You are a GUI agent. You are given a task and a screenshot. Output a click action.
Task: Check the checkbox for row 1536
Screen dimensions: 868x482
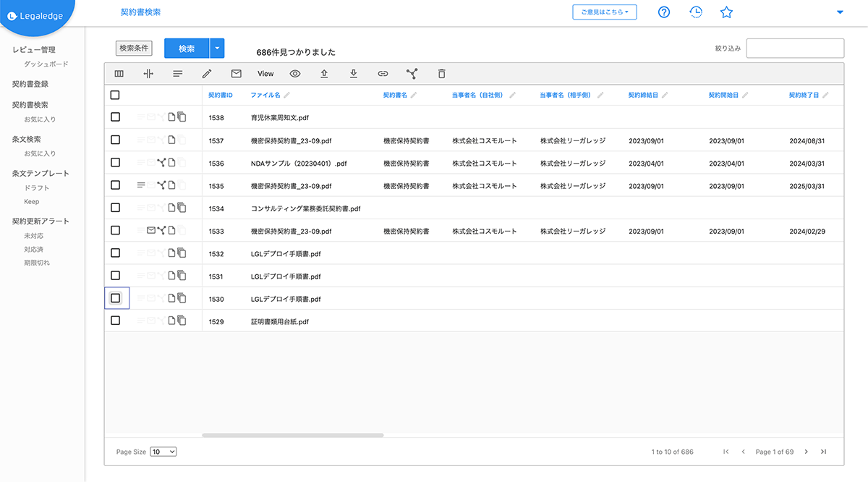pyautogui.click(x=115, y=163)
